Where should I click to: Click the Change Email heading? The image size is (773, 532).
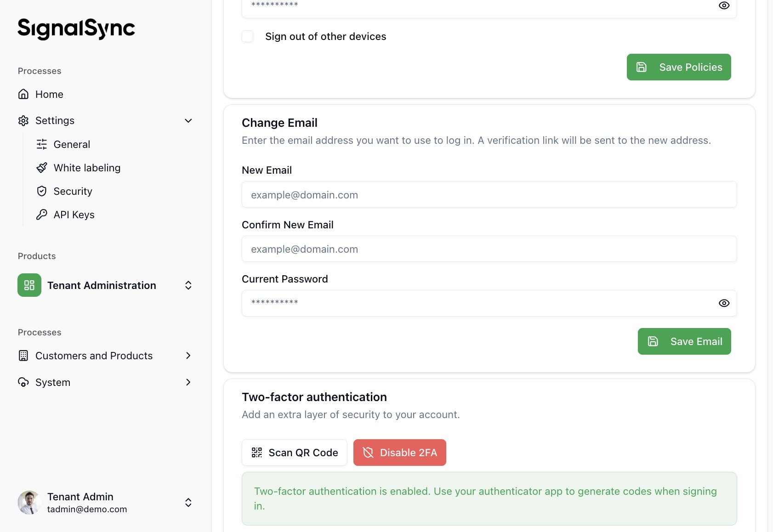click(x=279, y=123)
